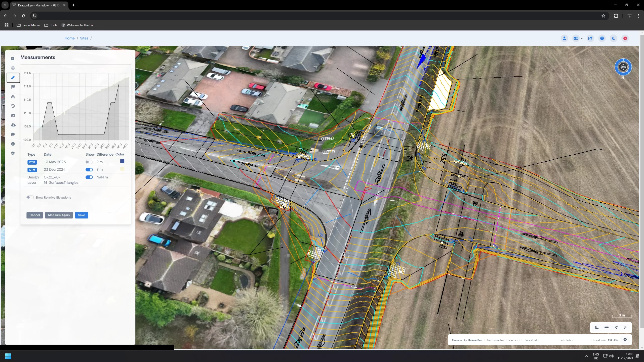Change the 13 May 2023 dark blue color swatch

[x=122, y=161]
